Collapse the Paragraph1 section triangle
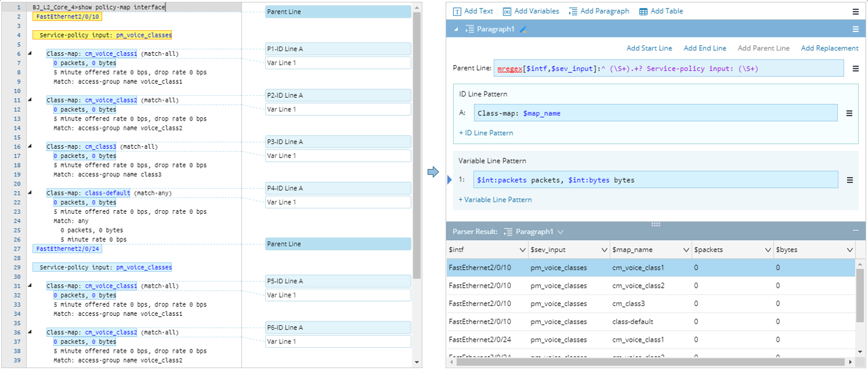The height and width of the screenshot is (373, 868). pyautogui.click(x=456, y=29)
